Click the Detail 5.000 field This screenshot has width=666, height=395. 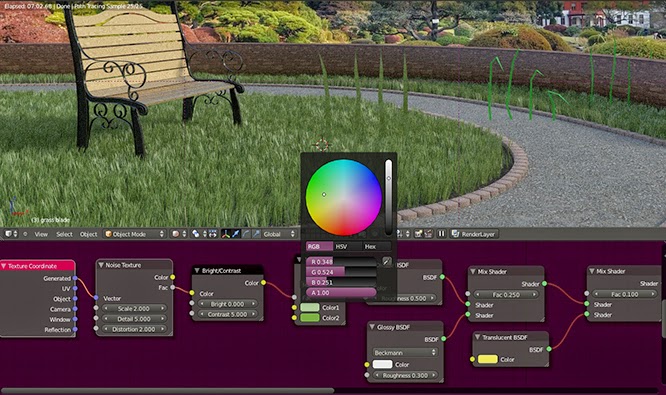(x=134, y=319)
